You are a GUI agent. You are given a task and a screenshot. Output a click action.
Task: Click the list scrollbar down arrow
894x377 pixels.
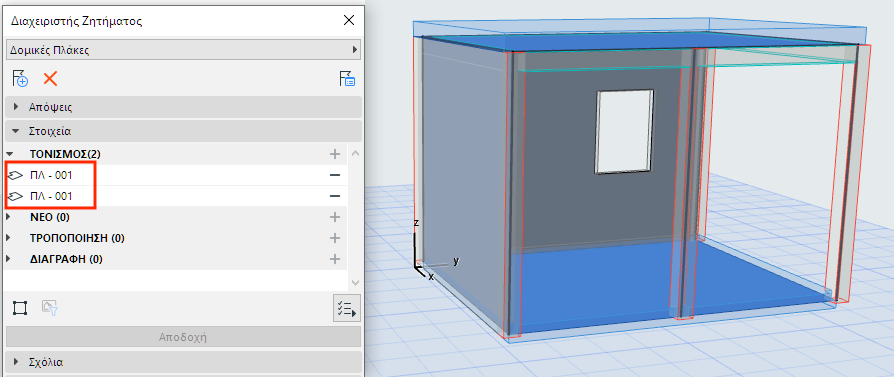pos(355,282)
